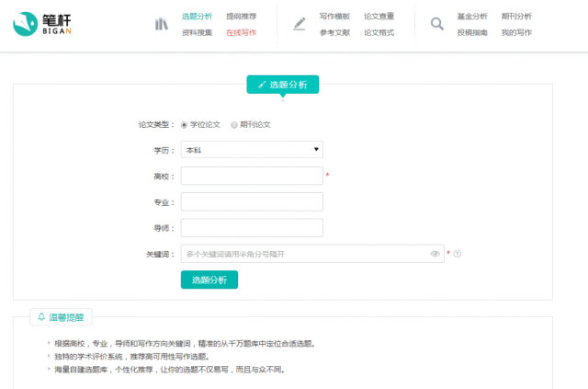Image resolution: width=588 pixels, height=389 pixels.
Task: Focus the 关键词 input field
Action: [312, 254]
